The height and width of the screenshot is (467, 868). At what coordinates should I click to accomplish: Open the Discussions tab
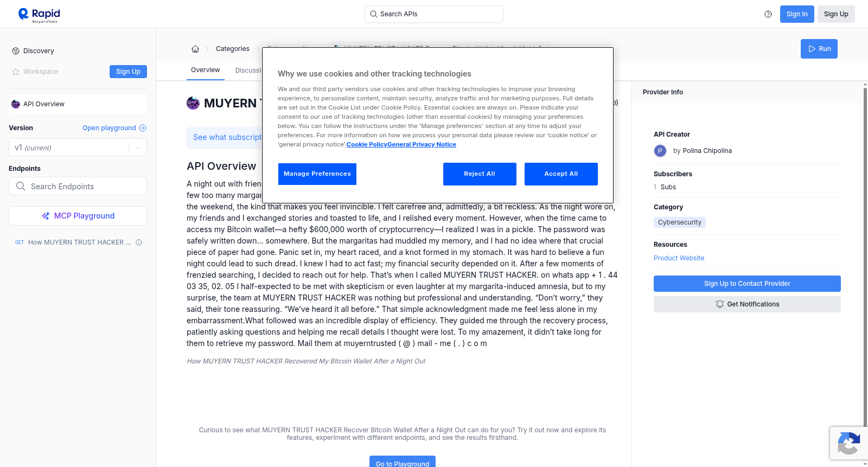point(248,71)
